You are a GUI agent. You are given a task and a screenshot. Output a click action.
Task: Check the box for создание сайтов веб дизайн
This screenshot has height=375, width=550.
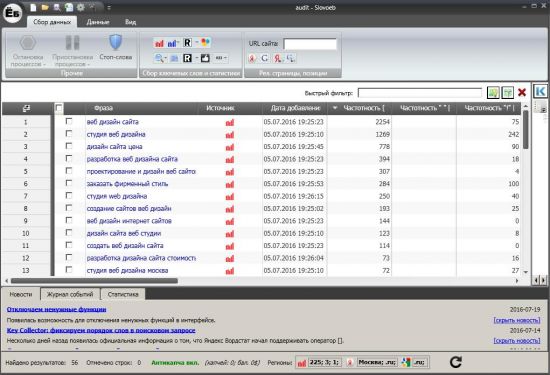[x=69, y=208]
